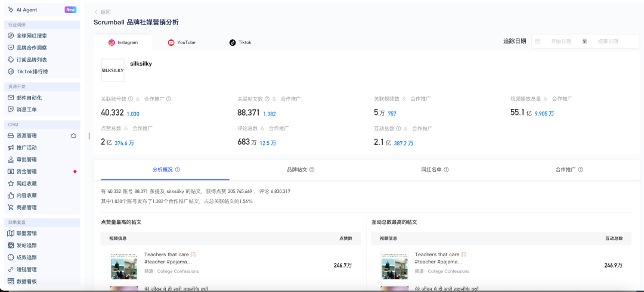Click the 40,332 linked accounts value
Viewport: 644px width, 292px height.
pos(113,113)
